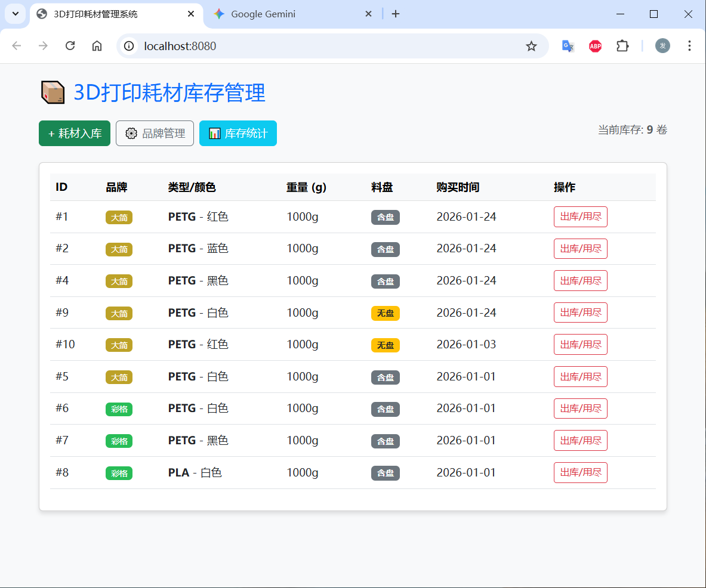
Task: View site information icon in address bar
Action: point(130,46)
